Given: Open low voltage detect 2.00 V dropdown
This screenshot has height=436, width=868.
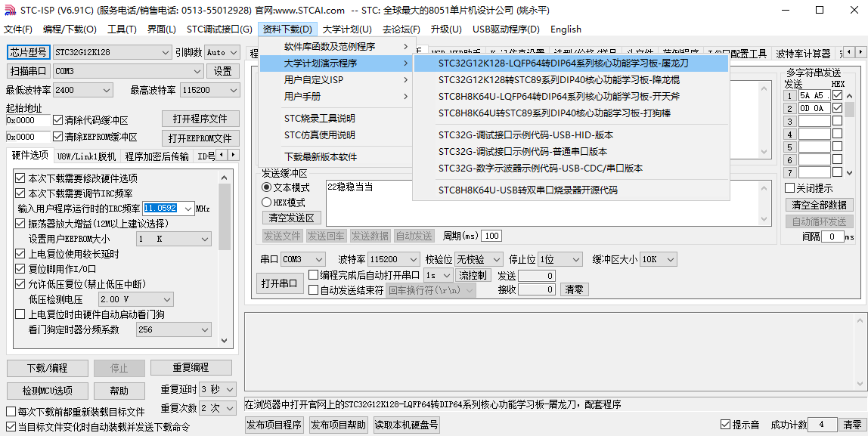Looking at the screenshot, I should pyautogui.click(x=135, y=299).
